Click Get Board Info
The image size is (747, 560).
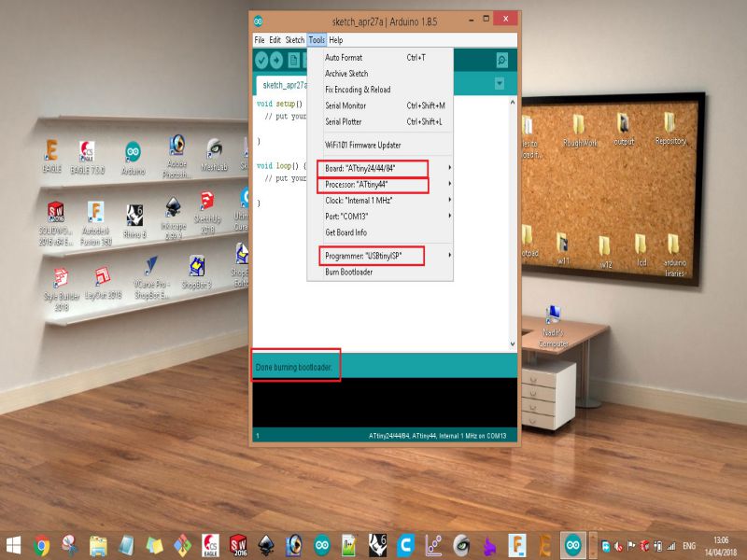(380, 232)
